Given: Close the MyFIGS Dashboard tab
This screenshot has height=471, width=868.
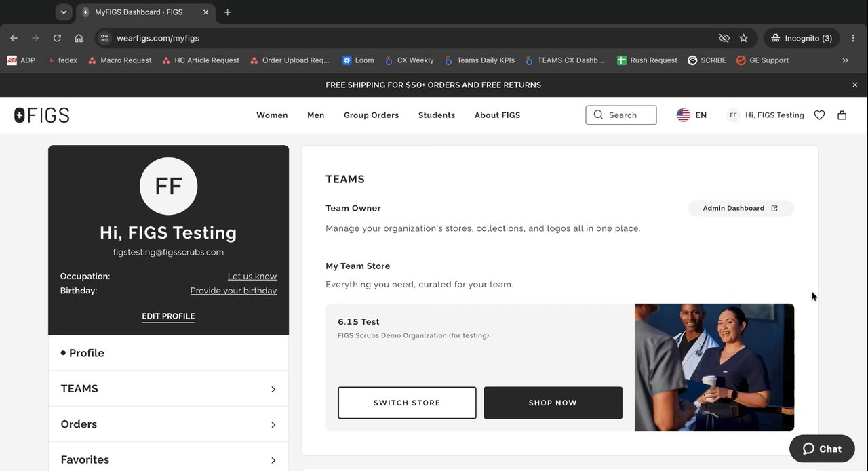Looking at the screenshot, I should tap(205, 12).
